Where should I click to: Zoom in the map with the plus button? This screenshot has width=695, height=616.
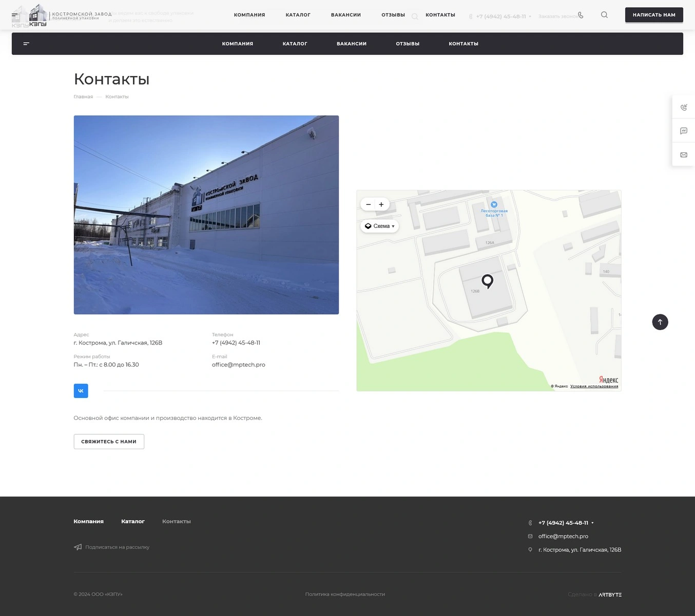coord(381,204)
